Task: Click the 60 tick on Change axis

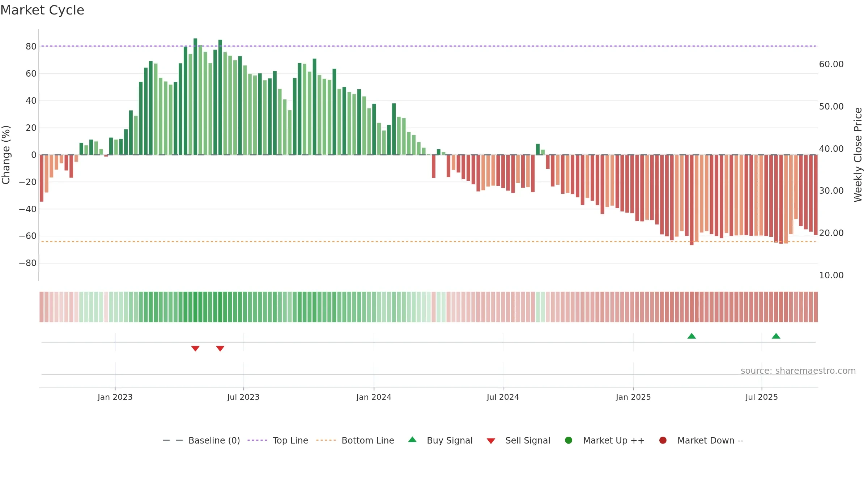Action: coord(31,73)
